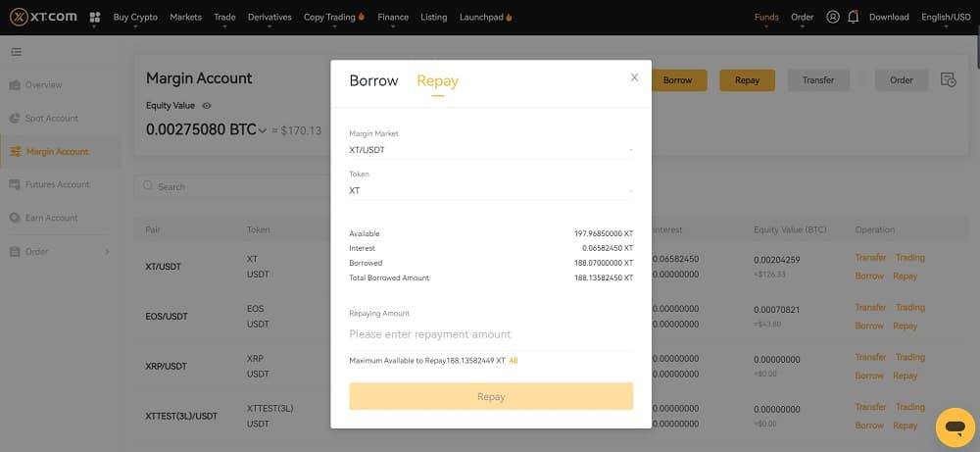Collapse the sidebar hamburger menu
980x452 pixels.
[17, 52]
